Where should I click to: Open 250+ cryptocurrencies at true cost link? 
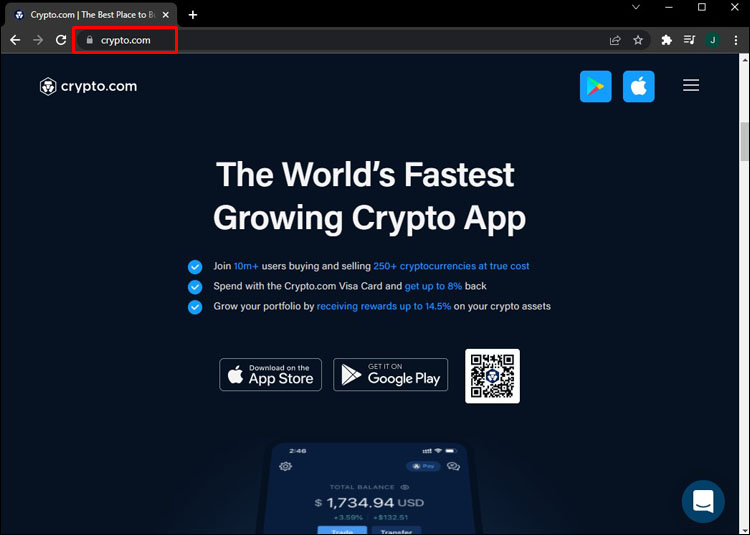(x=451, y=266)
